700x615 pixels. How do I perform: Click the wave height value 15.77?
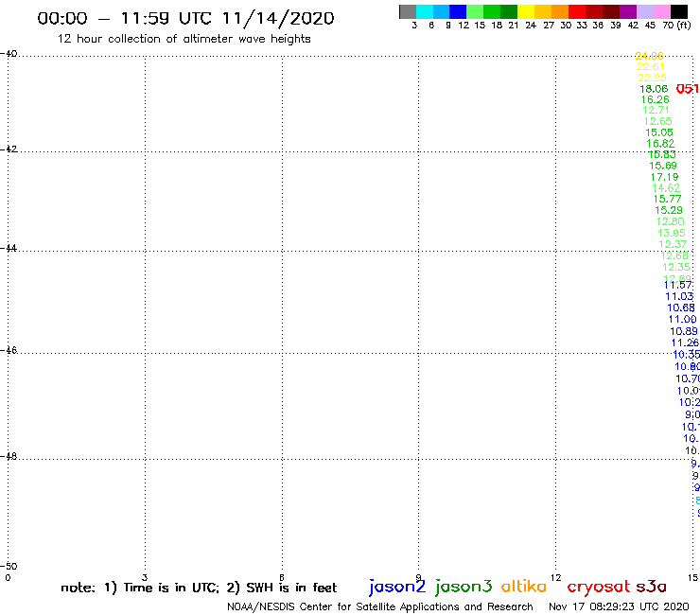point(667,199)
